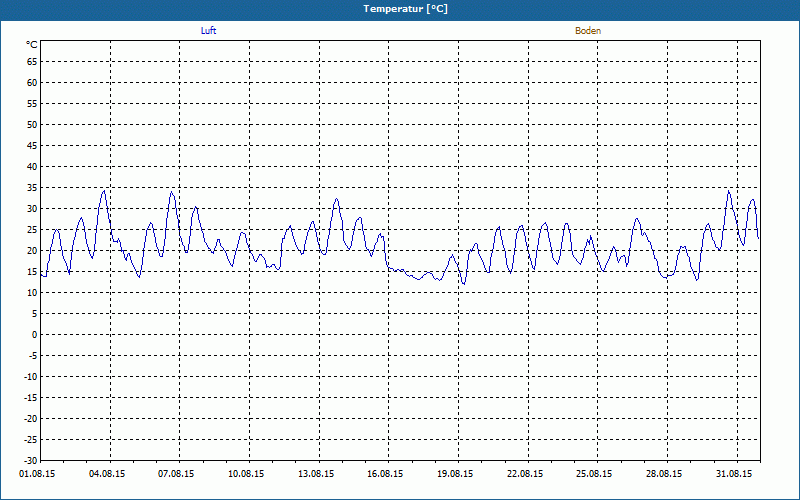The height and width of the screenshot is (500, 800).
Task: Click the 04.08.15 date label
Action: pos(107,474)
